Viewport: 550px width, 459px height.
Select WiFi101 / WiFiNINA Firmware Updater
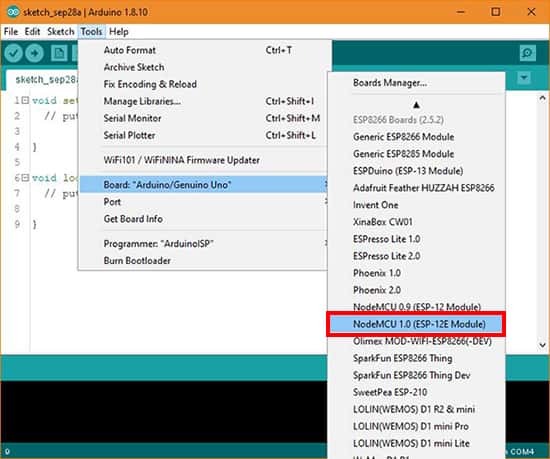pos(203,160)
